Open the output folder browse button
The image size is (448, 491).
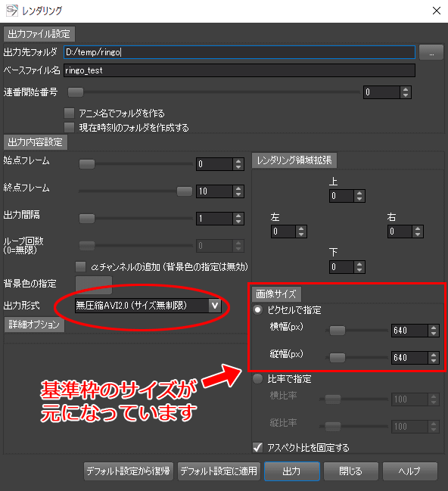click(x=431, y=52)
